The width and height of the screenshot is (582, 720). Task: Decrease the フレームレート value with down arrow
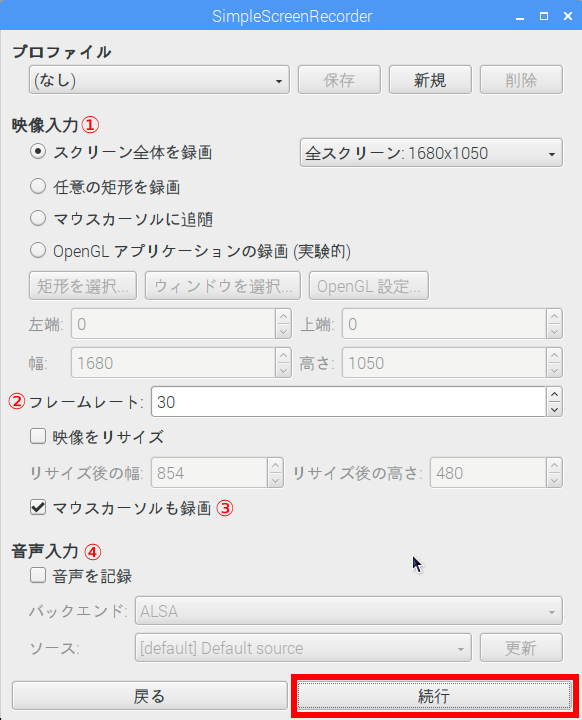pos(554,409)
